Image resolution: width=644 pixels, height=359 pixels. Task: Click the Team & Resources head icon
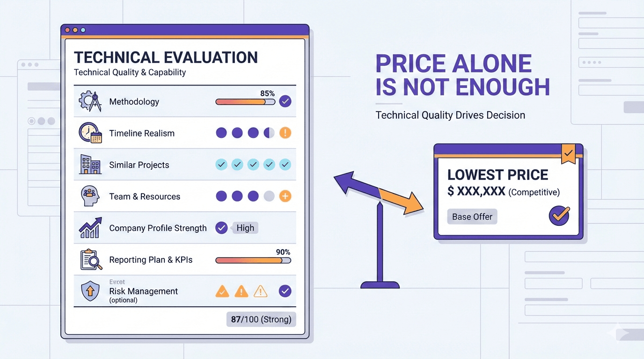(x=90, y=196)
